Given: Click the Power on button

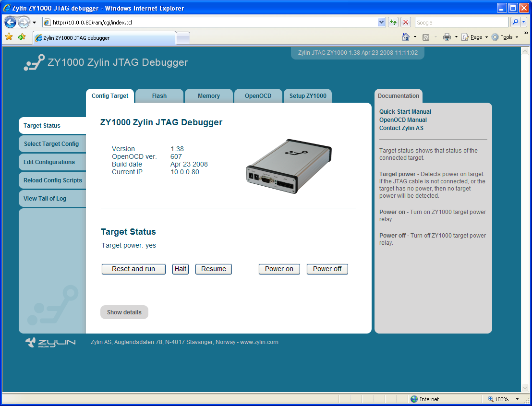Looking at the screenshot, I should (279, 269).
